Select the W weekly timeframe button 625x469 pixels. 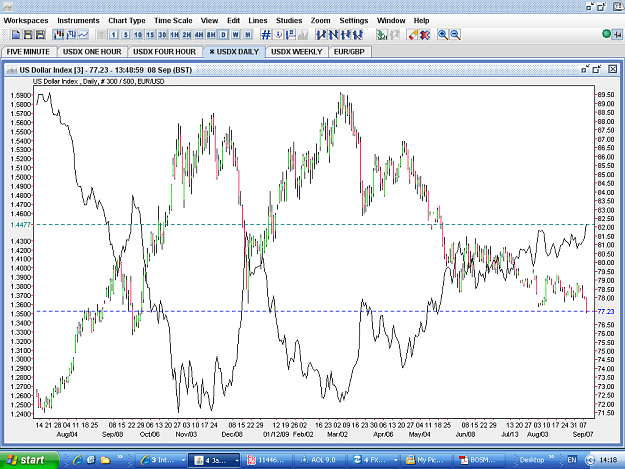(x=236, y=35)
